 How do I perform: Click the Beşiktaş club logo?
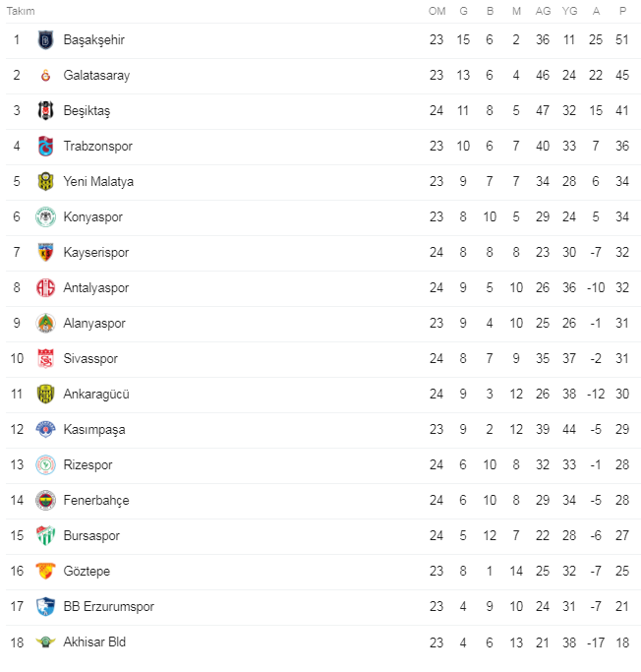45,110
